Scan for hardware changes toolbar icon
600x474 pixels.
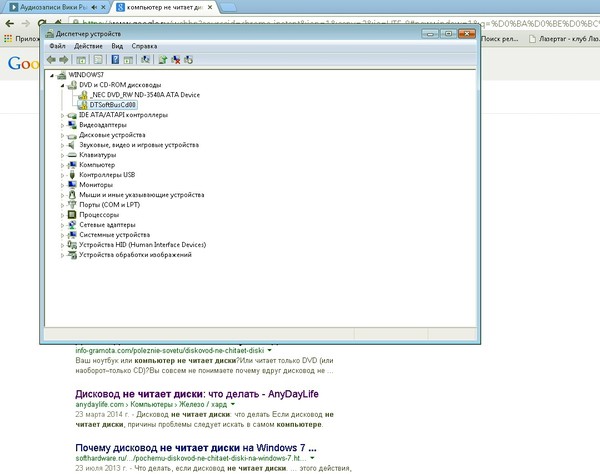click(145, 60)
